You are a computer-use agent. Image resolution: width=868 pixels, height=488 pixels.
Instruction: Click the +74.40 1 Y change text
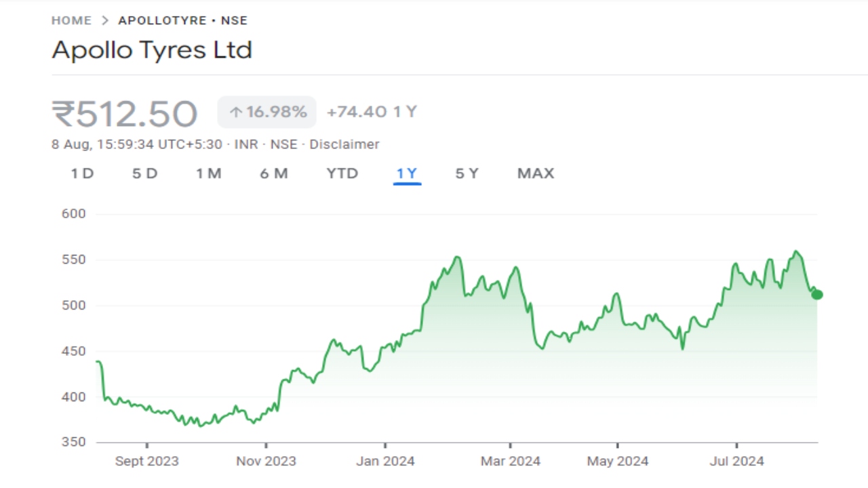coord(372,112)
